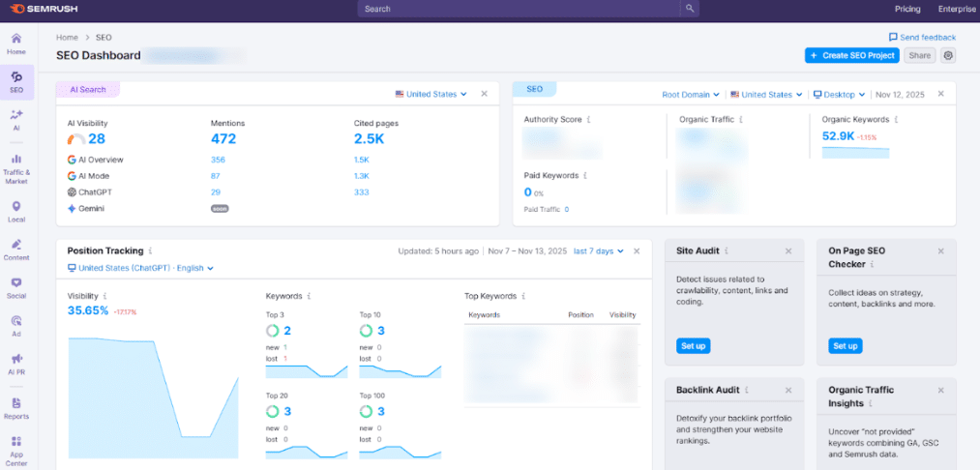Image resolution: width=980 pixels, height=470 pixels.
Task: Click the info icon next to Backlink Audit
Action: pos(746,390)
